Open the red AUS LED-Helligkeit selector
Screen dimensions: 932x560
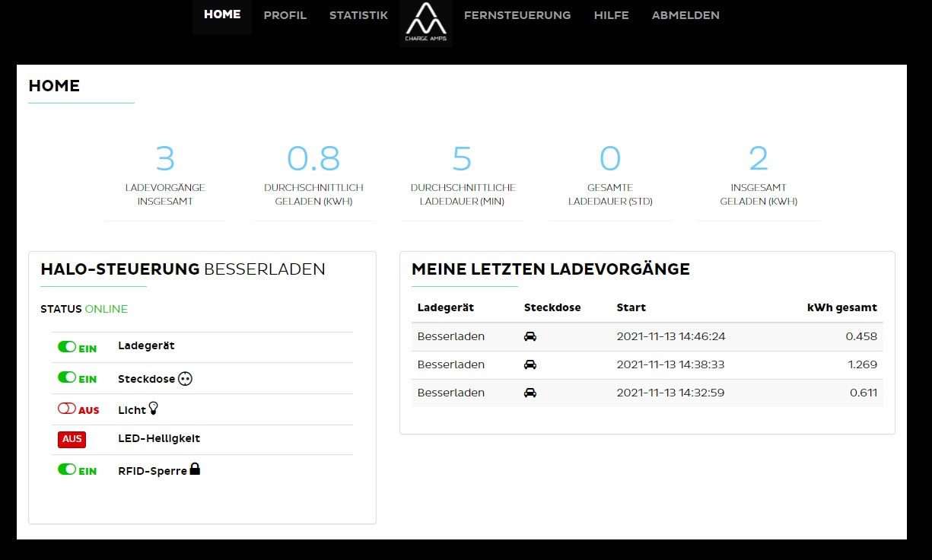click(x=72, y=439)
